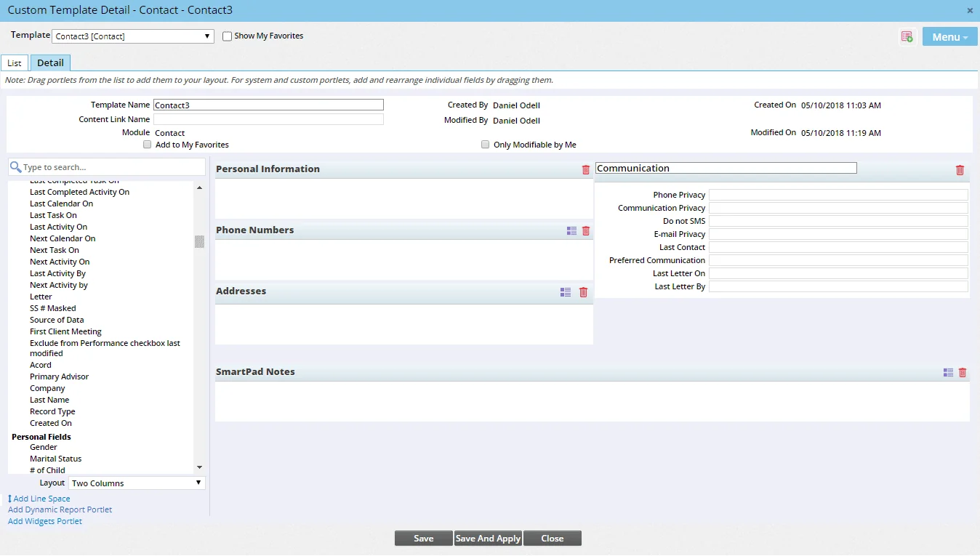Switch to the List tab
The height and width of the screenshot is (556, 980).
point(15,63)
